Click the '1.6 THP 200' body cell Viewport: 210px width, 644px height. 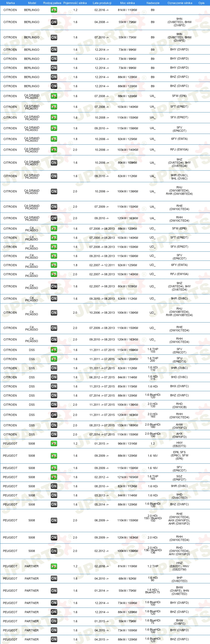click(153, 359)
